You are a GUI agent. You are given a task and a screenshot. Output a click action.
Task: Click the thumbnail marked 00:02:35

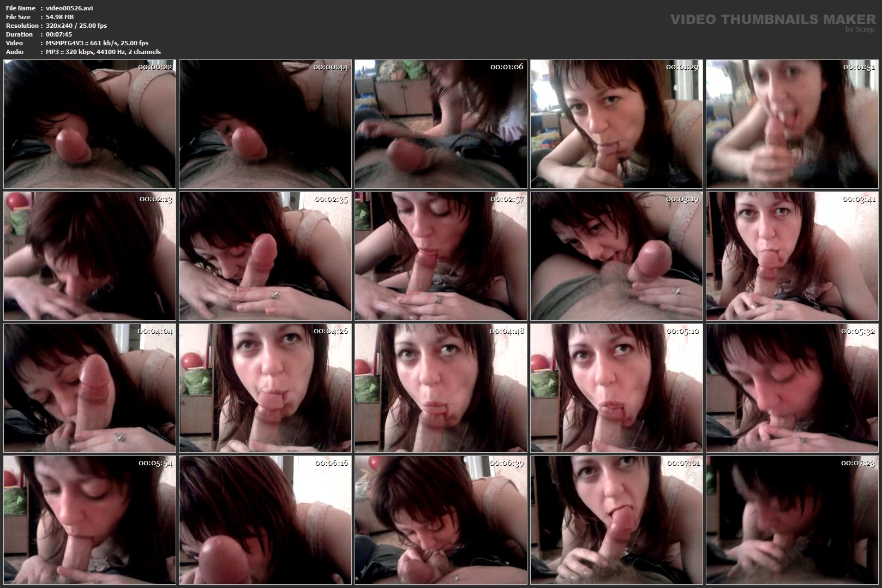pos(265,256)
